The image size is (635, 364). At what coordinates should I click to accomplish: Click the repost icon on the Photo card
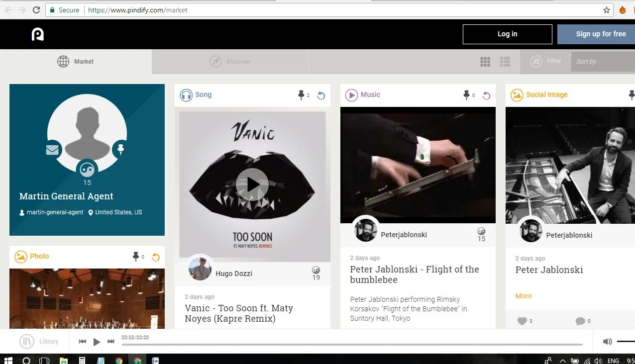[156, 257]
